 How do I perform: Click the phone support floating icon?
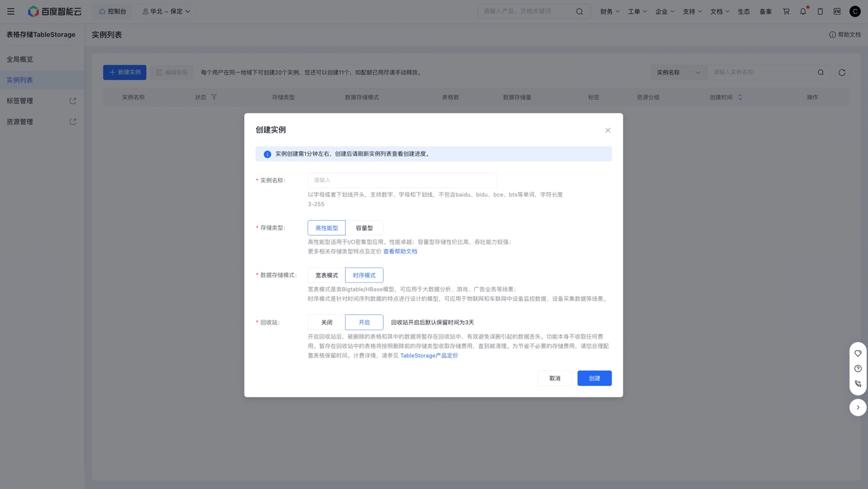[x=857, y=384]
